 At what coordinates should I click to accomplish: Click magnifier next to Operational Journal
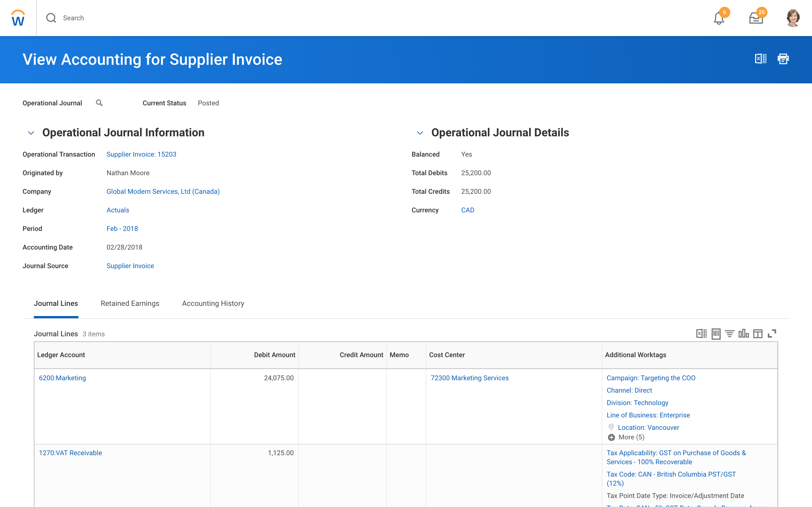99,103
